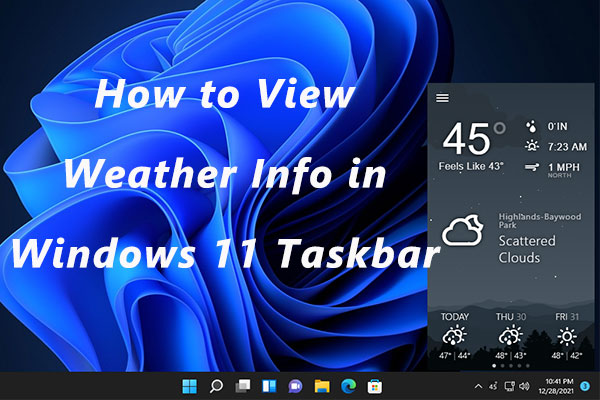The width and height of the screenshot is (600, 400).
Task: Click the 45° weather tray icon
Action: click(493, 386)
